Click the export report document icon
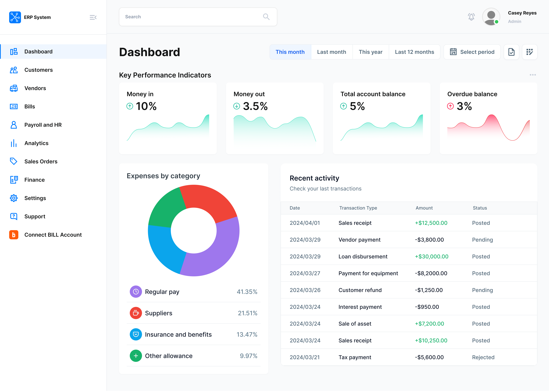549x392 pixels. [511, 52]
